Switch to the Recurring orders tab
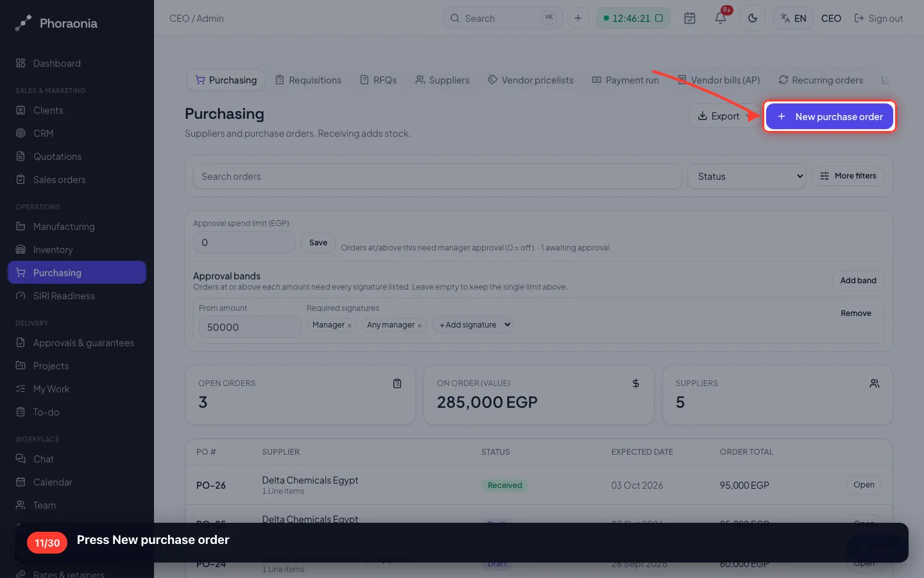The height and width of the screenshot is (578, 924). [821, 80]
